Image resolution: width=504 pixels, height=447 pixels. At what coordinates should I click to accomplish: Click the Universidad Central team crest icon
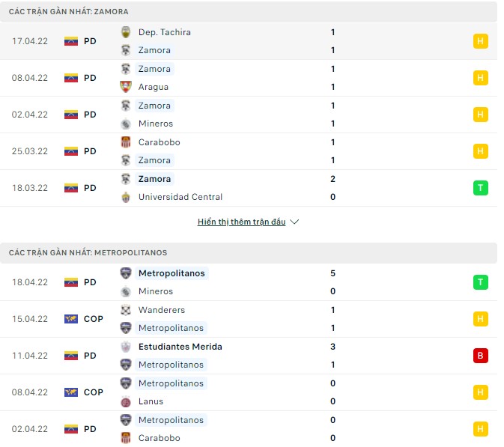126,197
